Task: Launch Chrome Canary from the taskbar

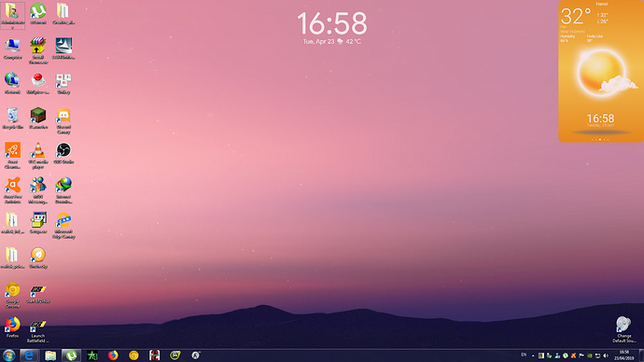Action: pyautogui.click(x=133, y=355)
